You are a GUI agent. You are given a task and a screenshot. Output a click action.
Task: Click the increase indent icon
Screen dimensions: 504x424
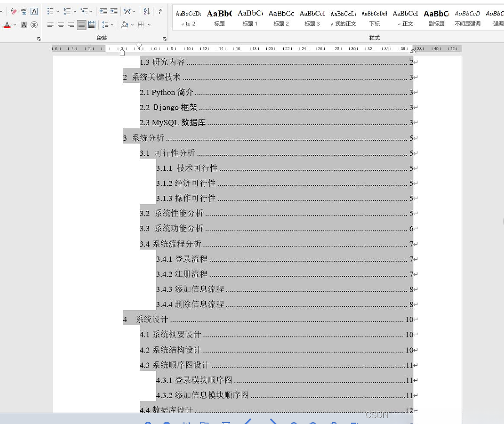tap(113, 10)
